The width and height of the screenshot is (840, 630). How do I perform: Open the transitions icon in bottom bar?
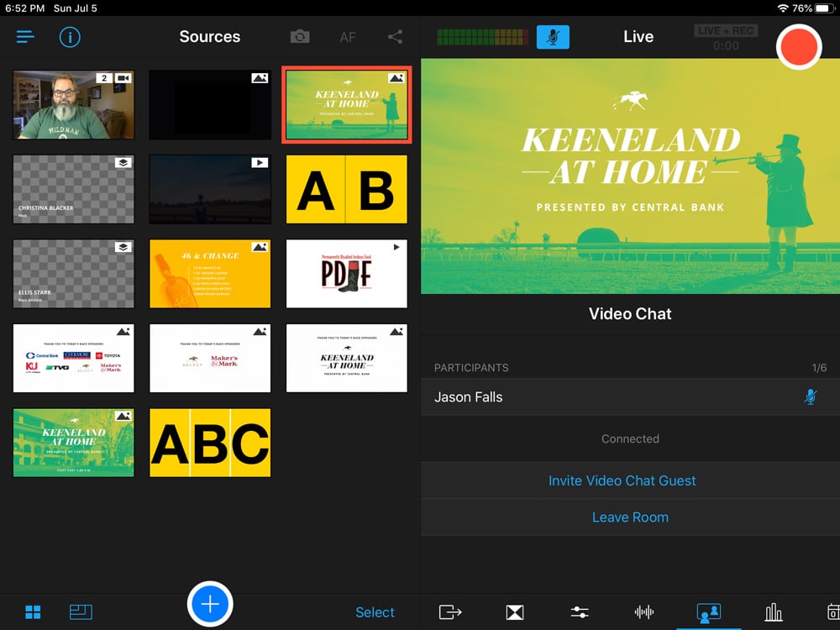click(x=515, y=612)
